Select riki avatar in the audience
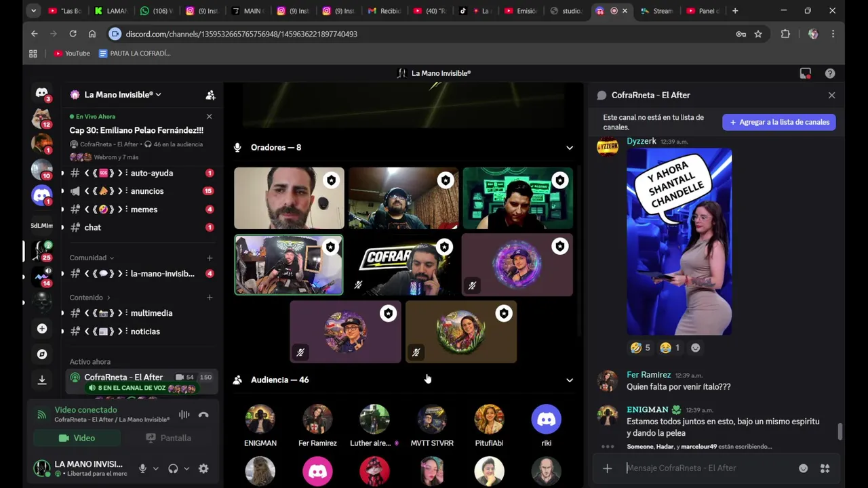Image resolution: width=868 pixels, height=488 pixels. pos(546,420)
